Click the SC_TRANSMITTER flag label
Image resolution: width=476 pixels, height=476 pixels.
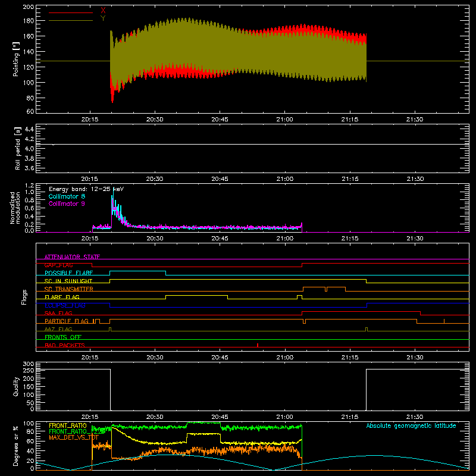pyautogui.click(x=68, y=289)
